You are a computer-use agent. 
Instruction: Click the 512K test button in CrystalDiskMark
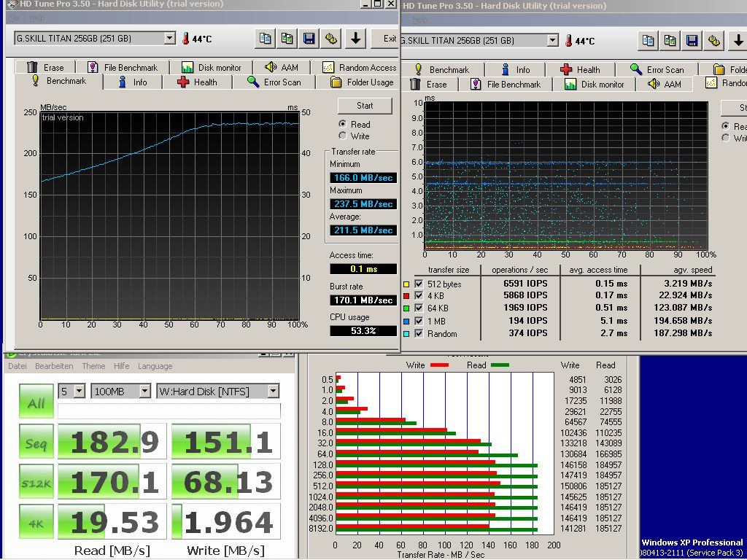36,483
